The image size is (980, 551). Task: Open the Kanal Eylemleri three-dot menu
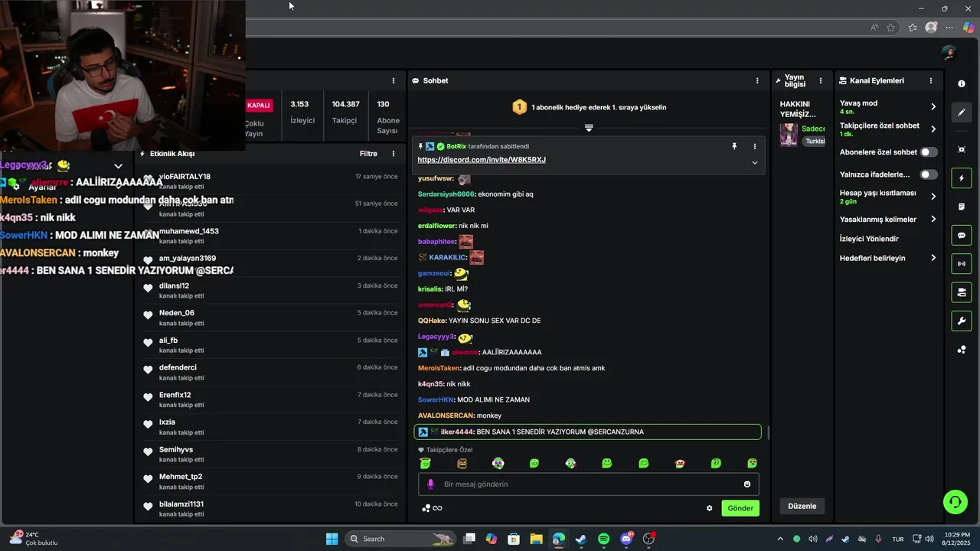point(931,80)
